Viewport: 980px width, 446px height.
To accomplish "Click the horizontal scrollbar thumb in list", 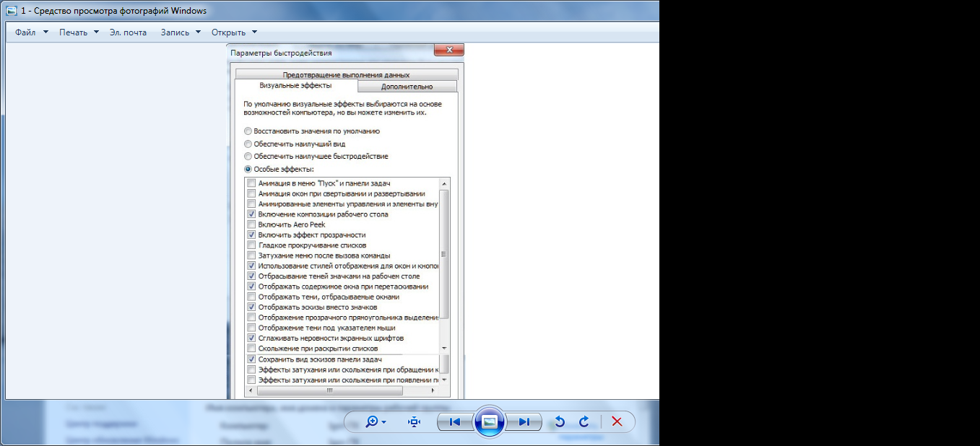I will click(329, 390).
